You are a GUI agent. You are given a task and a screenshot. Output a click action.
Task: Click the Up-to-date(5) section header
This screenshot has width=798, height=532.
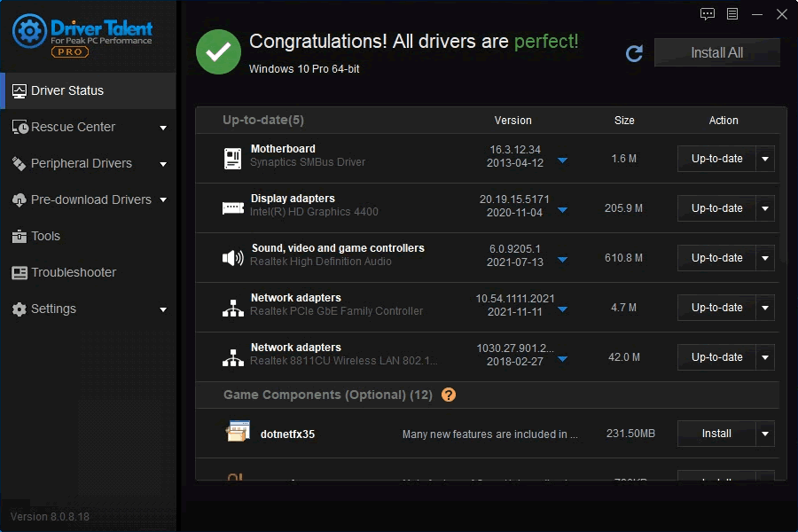pyautogui.click(x=263, y=121)
